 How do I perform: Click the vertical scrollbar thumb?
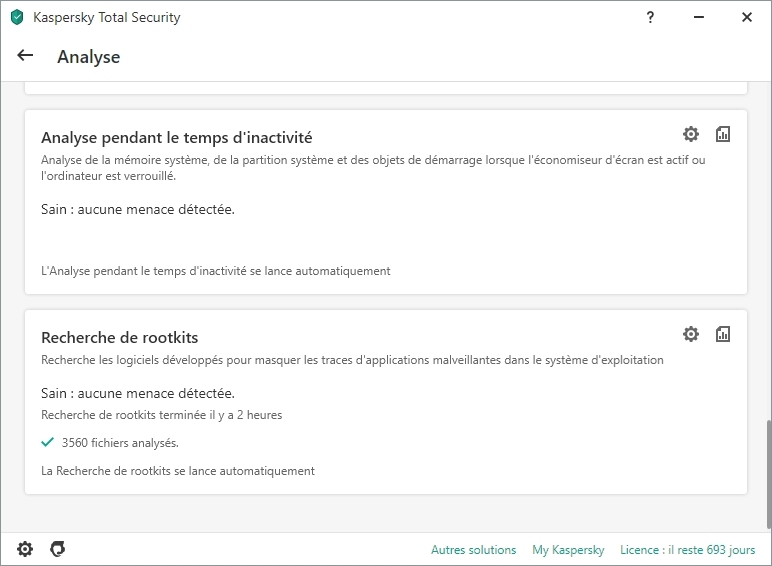(x=766, y=470)
